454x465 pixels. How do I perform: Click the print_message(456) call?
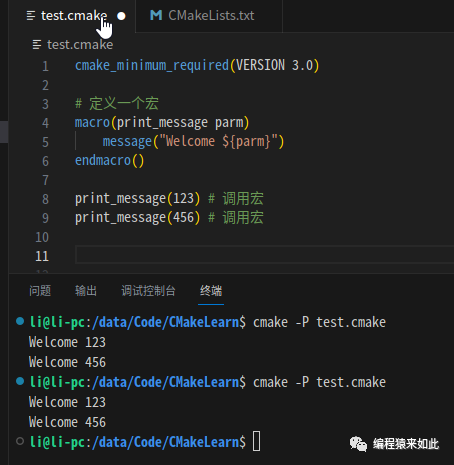click(x=137, y=218)
